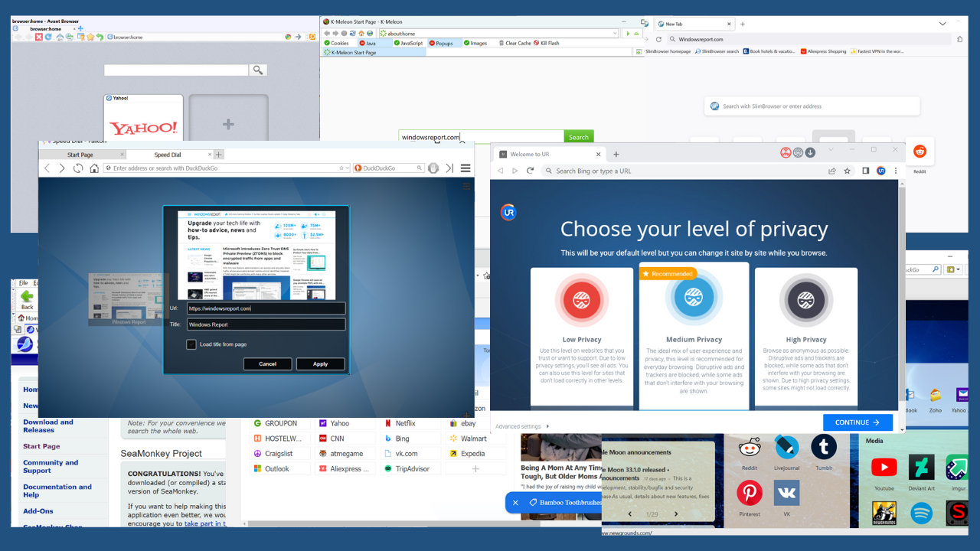Open a new tab in UR Browser

616,154
